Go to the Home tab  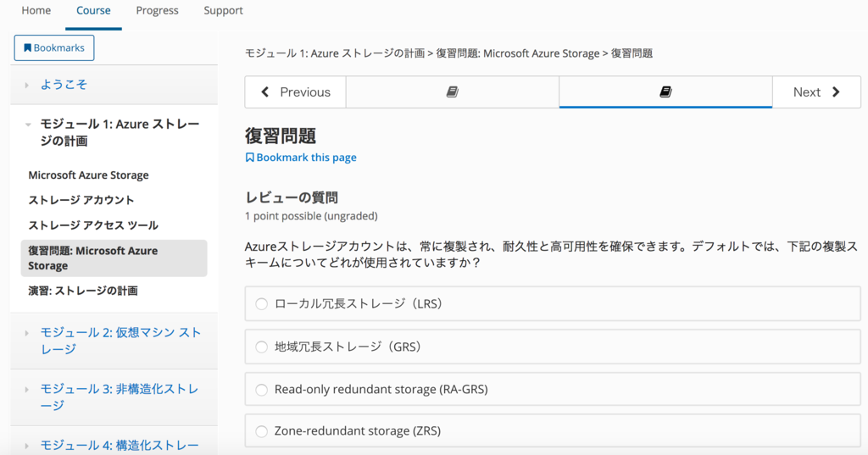[36, 11]
